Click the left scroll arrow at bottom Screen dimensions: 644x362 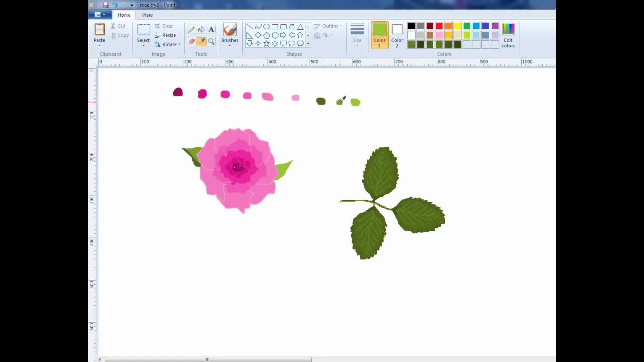[100, 359]
